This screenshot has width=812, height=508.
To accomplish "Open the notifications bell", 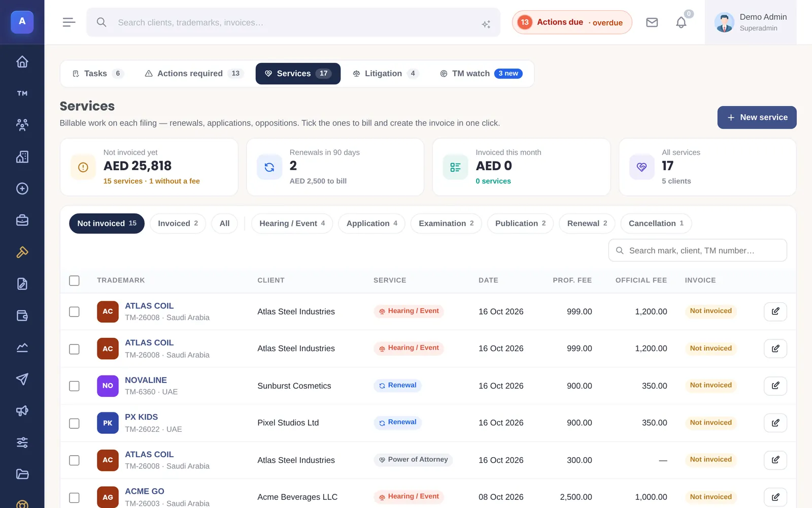I will (681, 22).
